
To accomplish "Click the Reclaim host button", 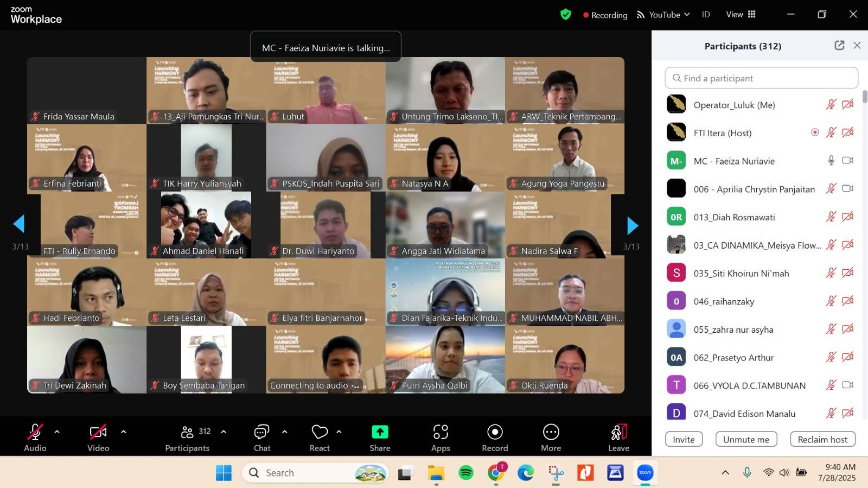I will [822, 439].
